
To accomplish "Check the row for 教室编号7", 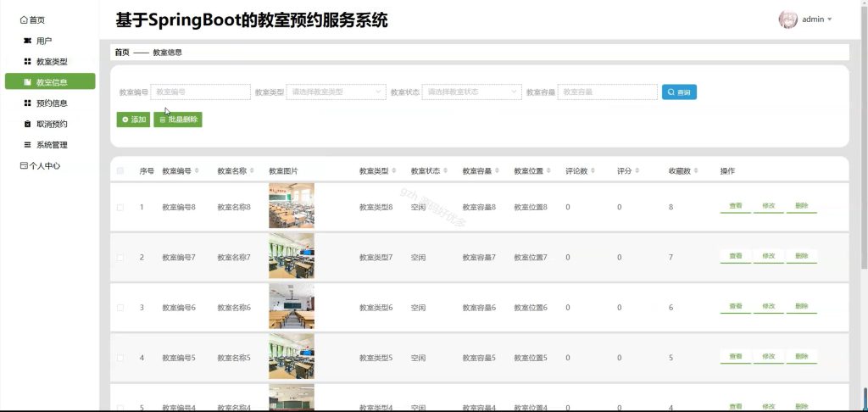I will point(120,258).
